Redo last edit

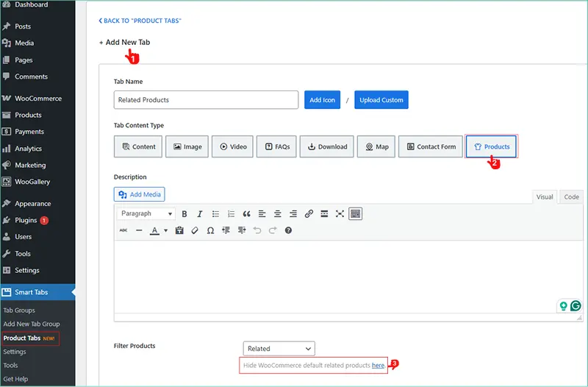coord(273,230)
